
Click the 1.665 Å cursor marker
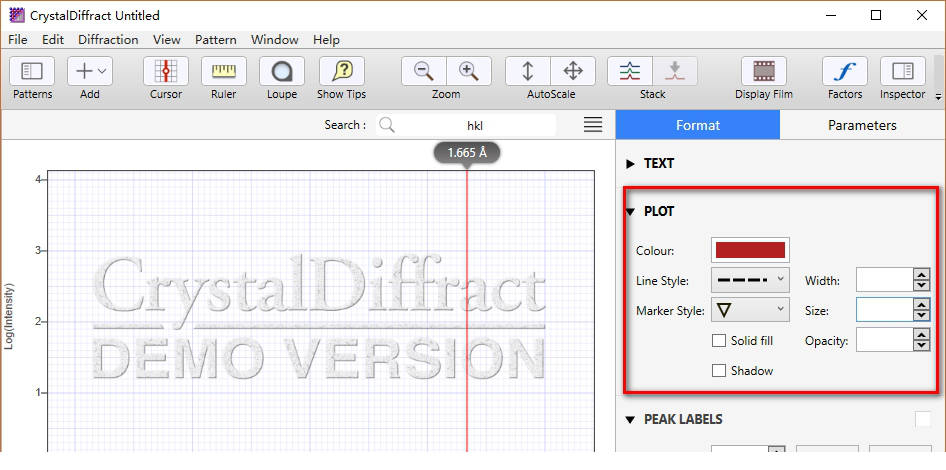click(467, 153)
